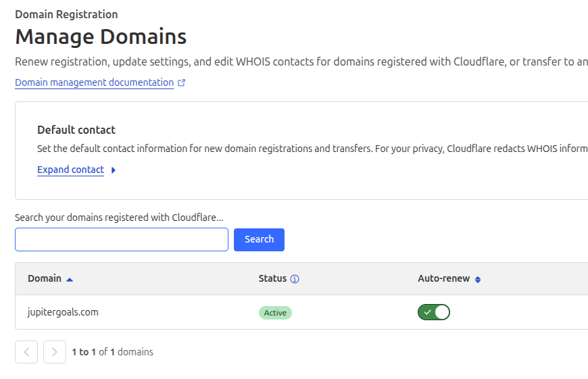Disable auto-renew for jupitergoals.com

pos(434,312)
